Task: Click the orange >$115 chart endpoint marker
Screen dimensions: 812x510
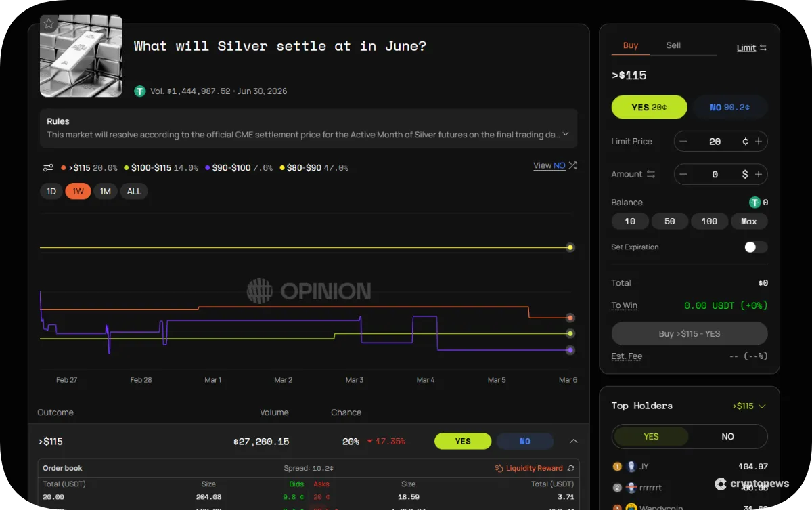Action: point(570,318)
